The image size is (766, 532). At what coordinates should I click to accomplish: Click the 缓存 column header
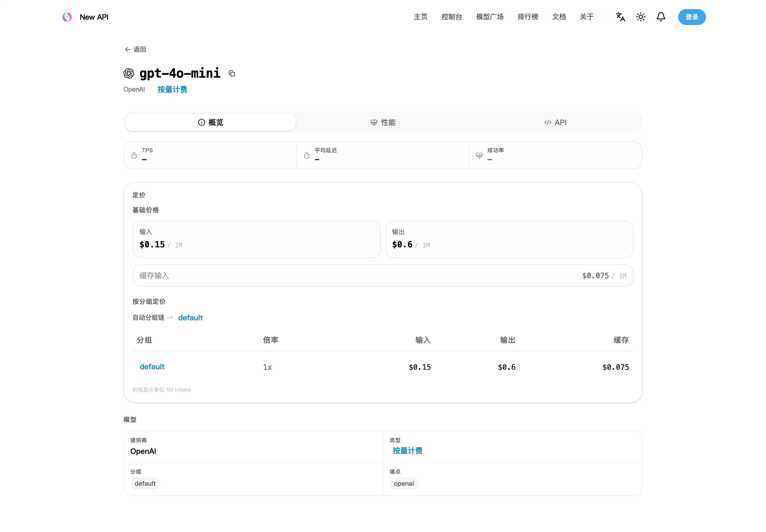pos(621,340)
